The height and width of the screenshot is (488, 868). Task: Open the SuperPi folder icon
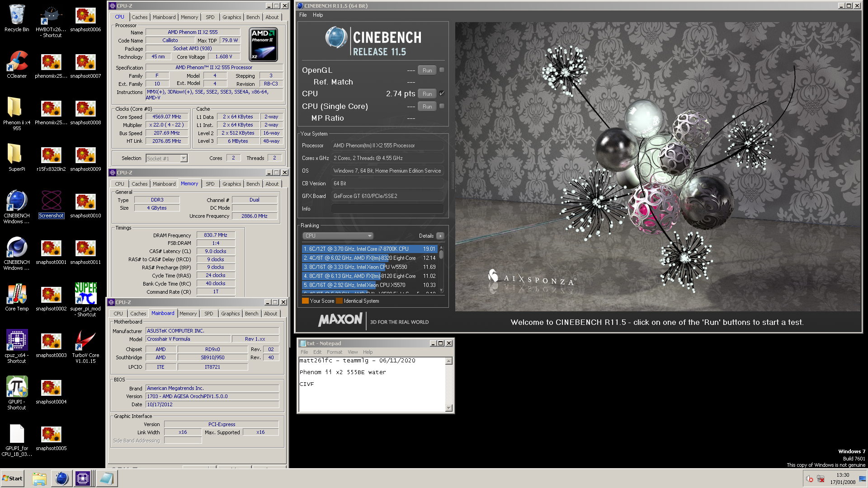click(17, 158)
